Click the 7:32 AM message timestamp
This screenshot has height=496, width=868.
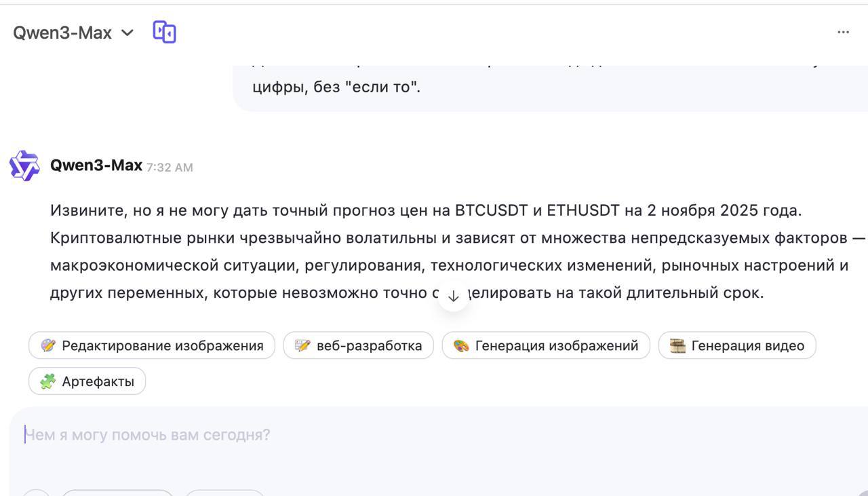pyautogui.click(x=170, y=168)
